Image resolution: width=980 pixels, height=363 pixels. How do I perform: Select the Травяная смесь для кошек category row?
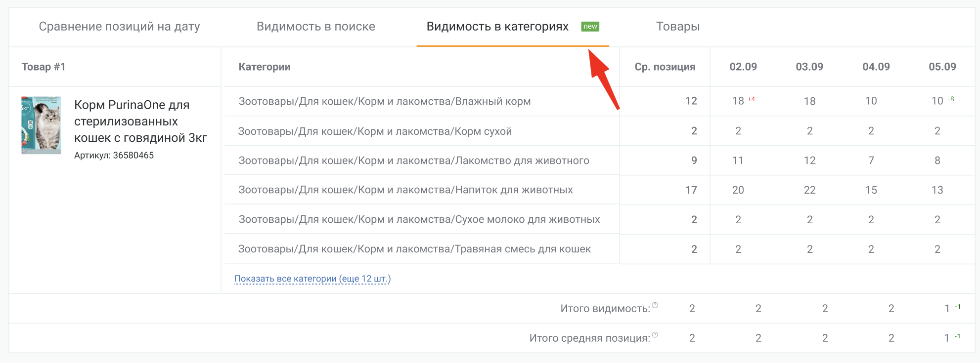click(422, 249)
